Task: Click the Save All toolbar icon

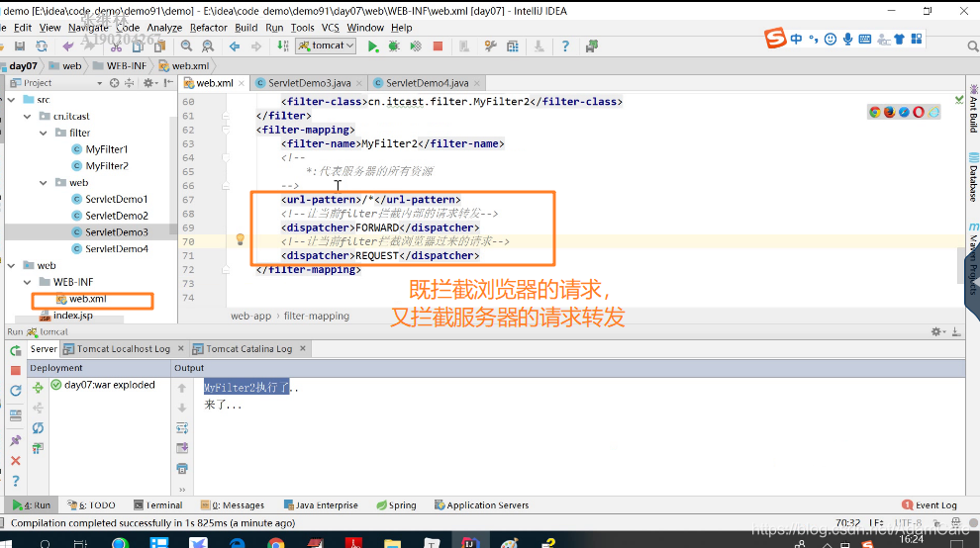Action: 20,46
